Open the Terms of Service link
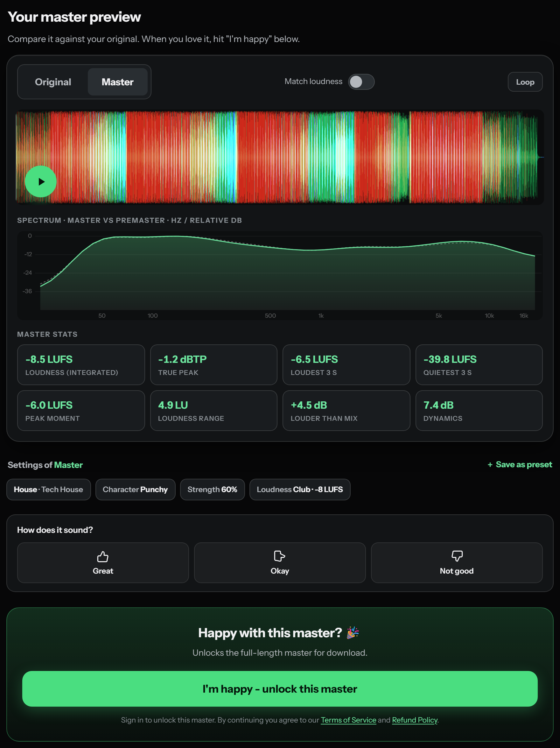560x748 pixels. coord(348,720)
